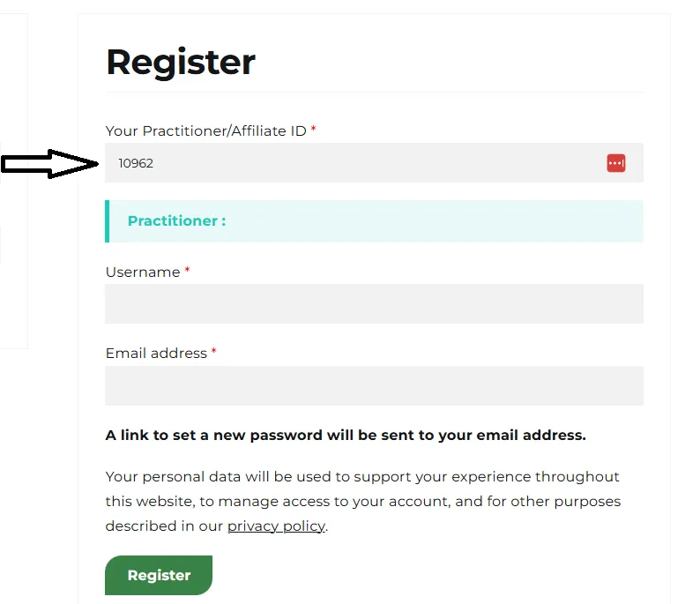Click the black arrow pointing at ID field
The height and width of the screenshot is (604, 700).
point(49,164)
